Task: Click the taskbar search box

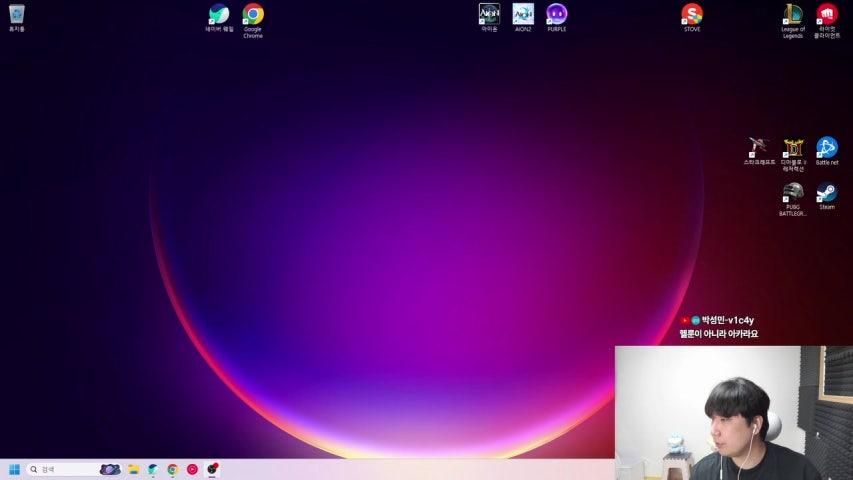Action: 60,469
